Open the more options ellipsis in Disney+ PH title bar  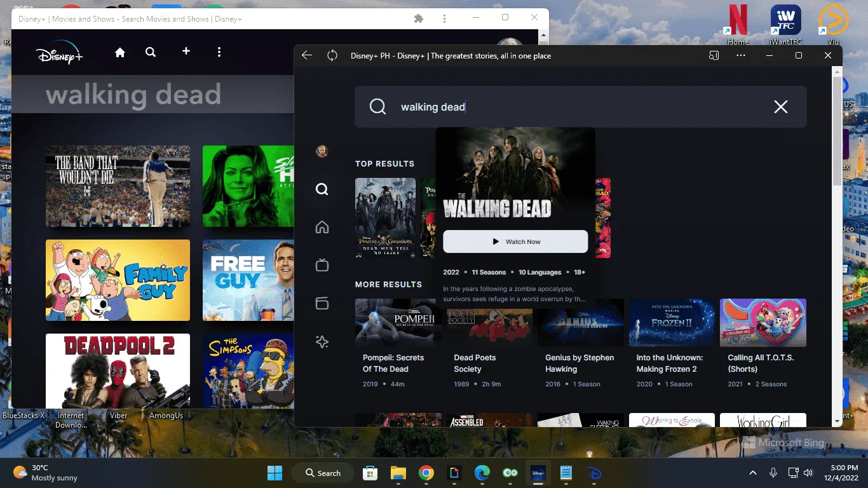(741, 56)
